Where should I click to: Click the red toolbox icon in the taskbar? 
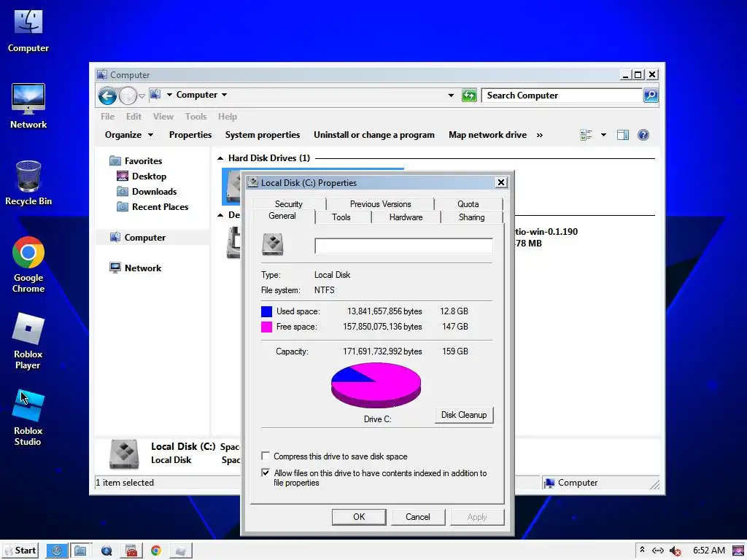coord(131,551)
